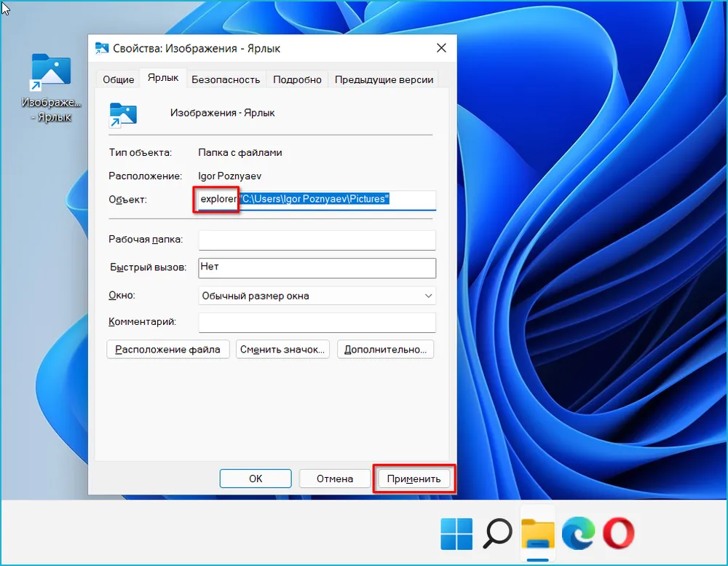The image size is (728, 566).
Task: Launch Opera browser from the taskbar
Action: pos(618,535)
